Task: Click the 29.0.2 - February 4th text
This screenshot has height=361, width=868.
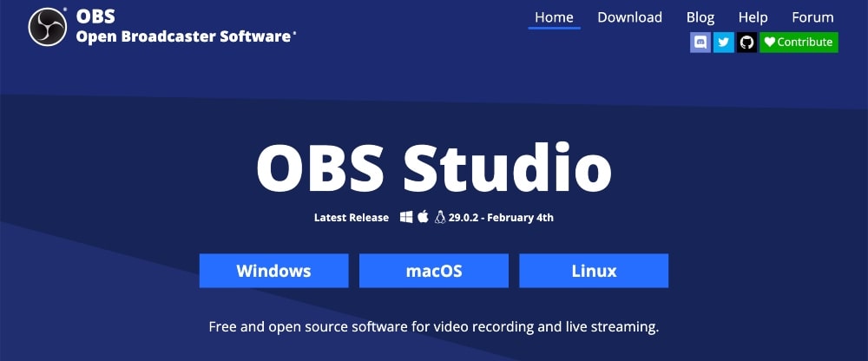Action: pos(501,218)
